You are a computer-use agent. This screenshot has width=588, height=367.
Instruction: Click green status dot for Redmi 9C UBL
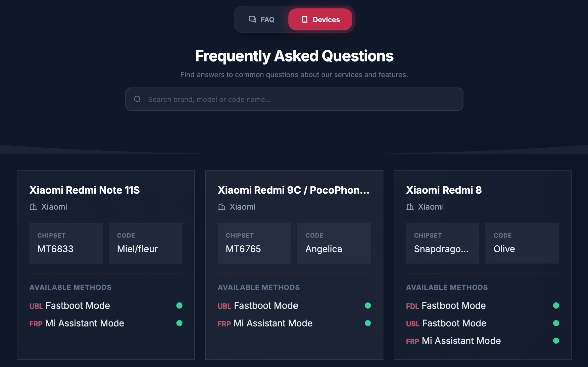click(368, 305)
